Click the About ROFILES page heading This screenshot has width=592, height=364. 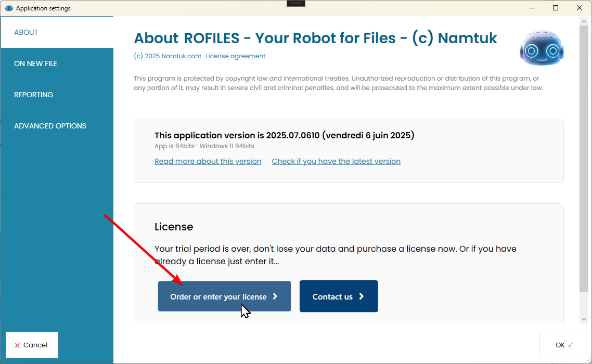click(315, 38)
